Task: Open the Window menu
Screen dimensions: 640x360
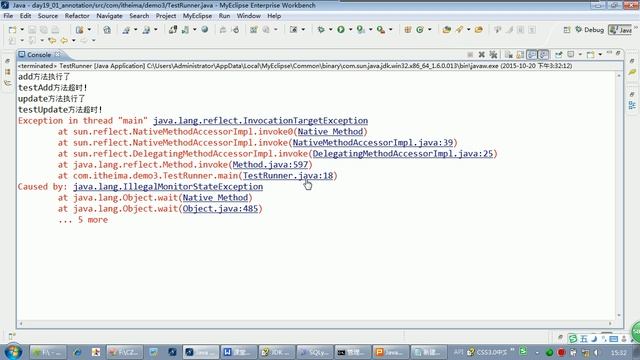Action: tap(249, 16)
